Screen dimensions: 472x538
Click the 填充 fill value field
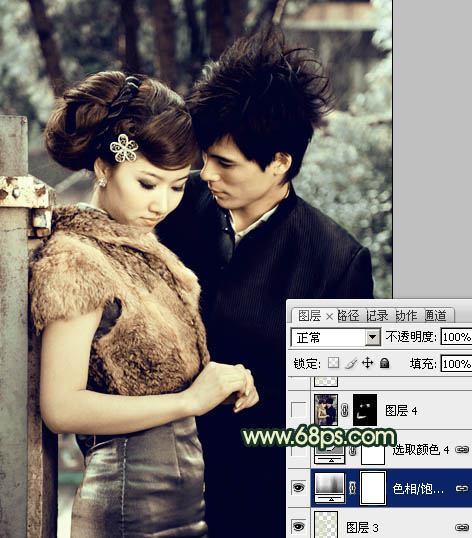tap(456, 364)
